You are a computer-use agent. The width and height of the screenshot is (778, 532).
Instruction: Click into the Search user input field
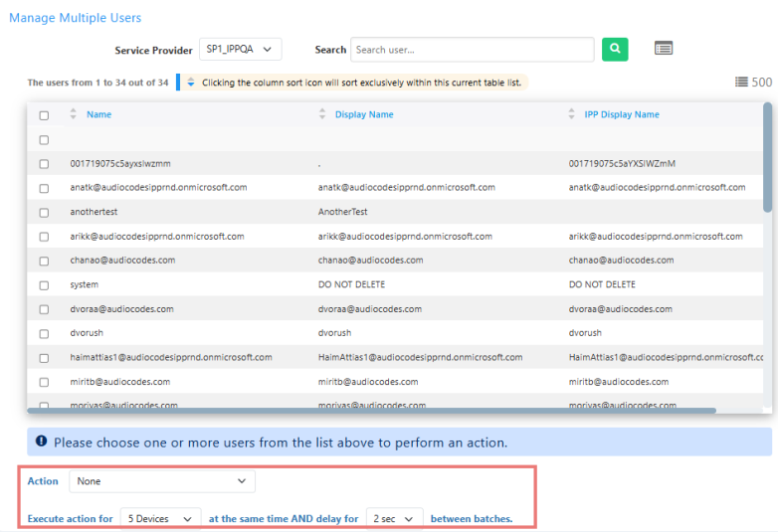472,50
